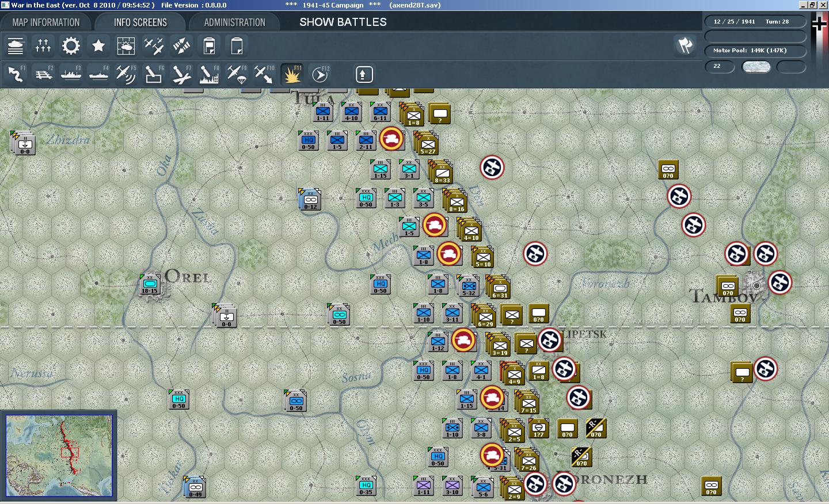This screenshot has width=829, height=504.
Task: Open the victory star screen icon
Action: pyautogui.click(x=98, y=45)
